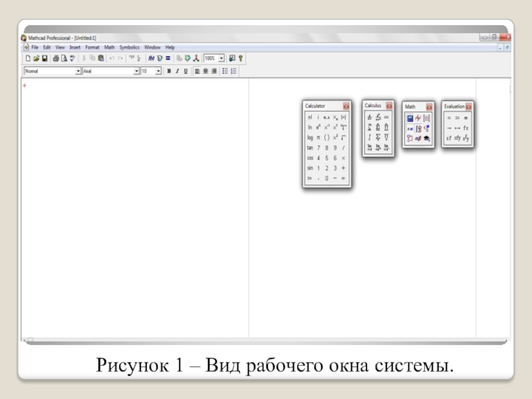This screenshot has width=532, height=399.
Task: Click the red crosshair cursor in worksheet
Action: pyautogui.click(x=25, y=86)
